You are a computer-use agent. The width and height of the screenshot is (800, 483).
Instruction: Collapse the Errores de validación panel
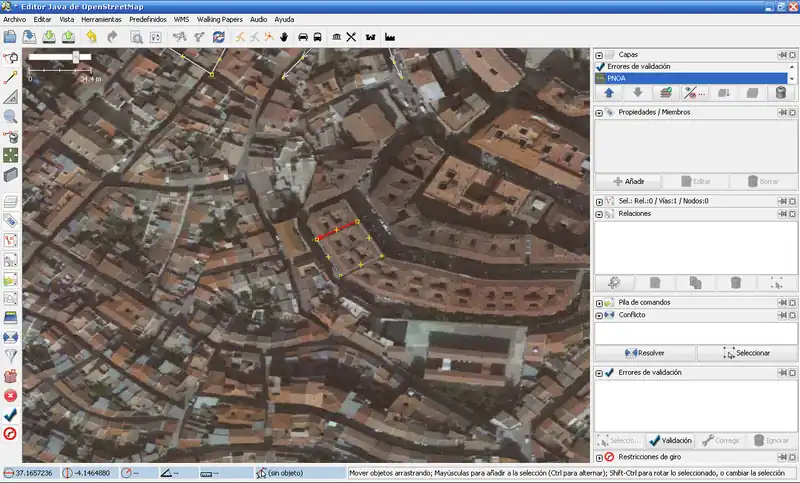pyautogui.click(x=599, y=372)
